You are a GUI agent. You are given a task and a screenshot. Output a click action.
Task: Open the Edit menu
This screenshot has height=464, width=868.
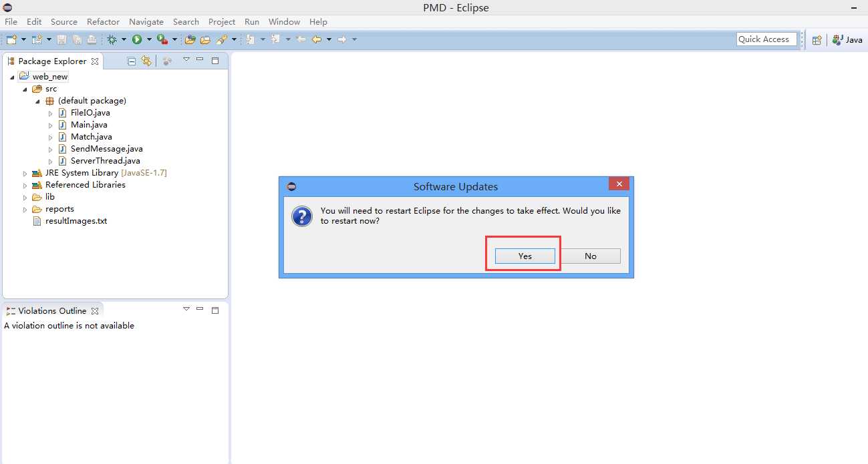click(34, 22)
